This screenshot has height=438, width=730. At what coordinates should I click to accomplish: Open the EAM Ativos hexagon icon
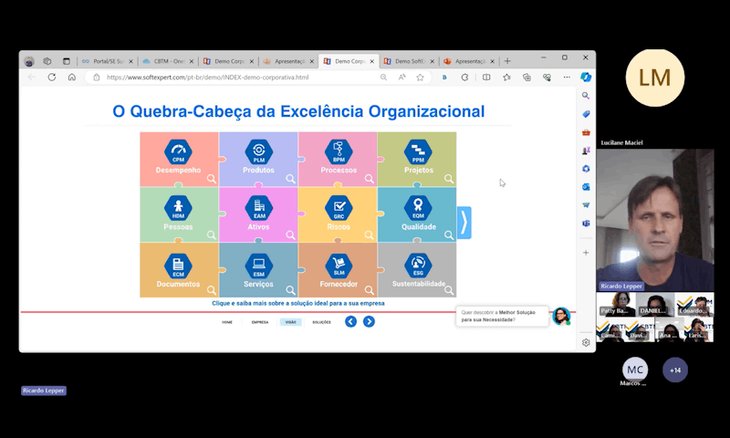[259, 208]
